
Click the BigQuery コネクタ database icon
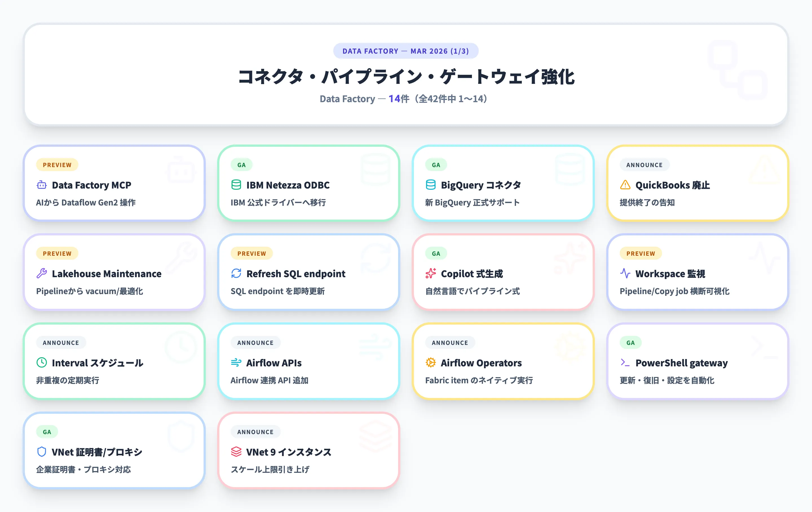(x=431, y=185)
